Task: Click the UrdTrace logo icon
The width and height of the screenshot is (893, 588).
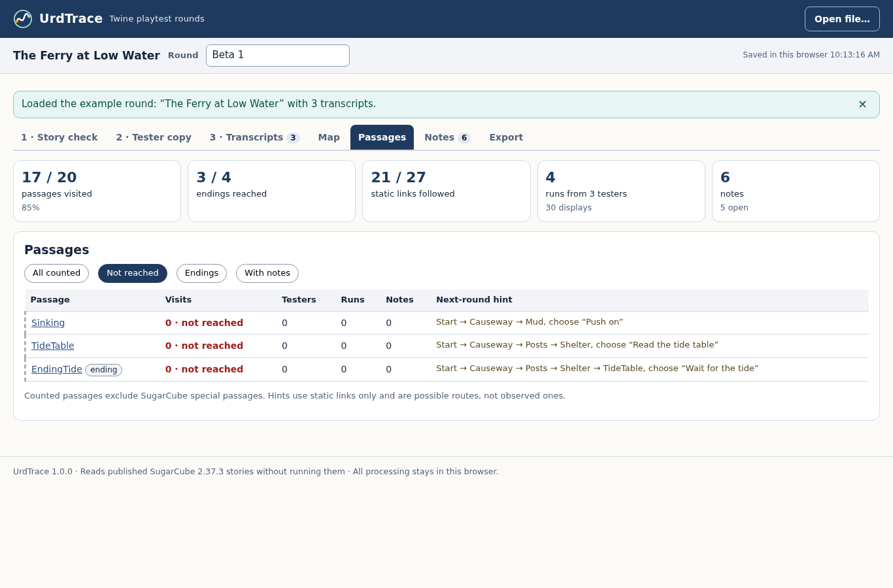Action: [x=23, y=19]
